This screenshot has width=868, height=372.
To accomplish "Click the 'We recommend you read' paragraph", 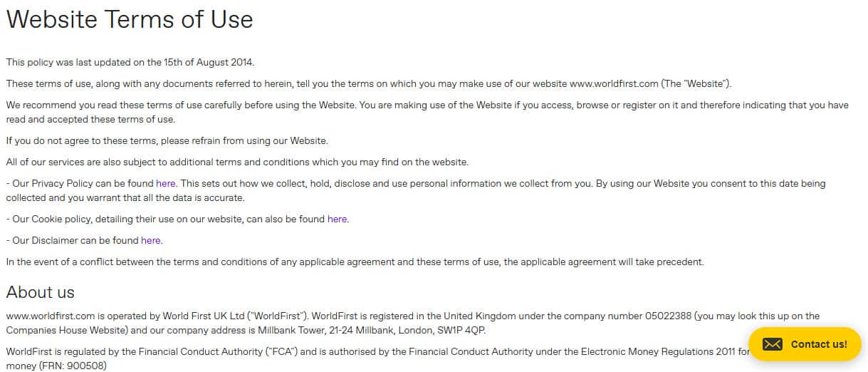I will 427,105.
